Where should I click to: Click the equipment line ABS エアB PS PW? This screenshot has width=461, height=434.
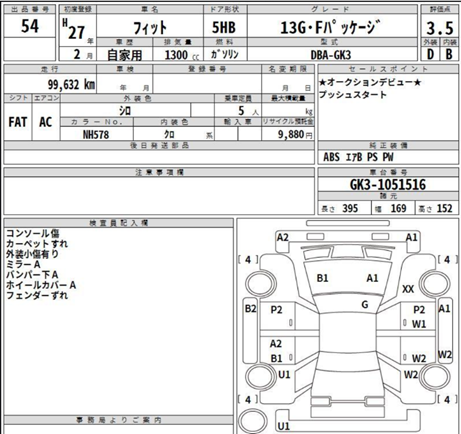pyautogui.click(x=358, y=157)
